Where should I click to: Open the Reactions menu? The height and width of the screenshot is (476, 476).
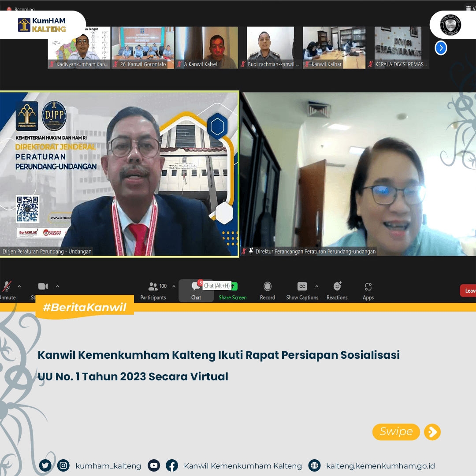tap(337, 286)
